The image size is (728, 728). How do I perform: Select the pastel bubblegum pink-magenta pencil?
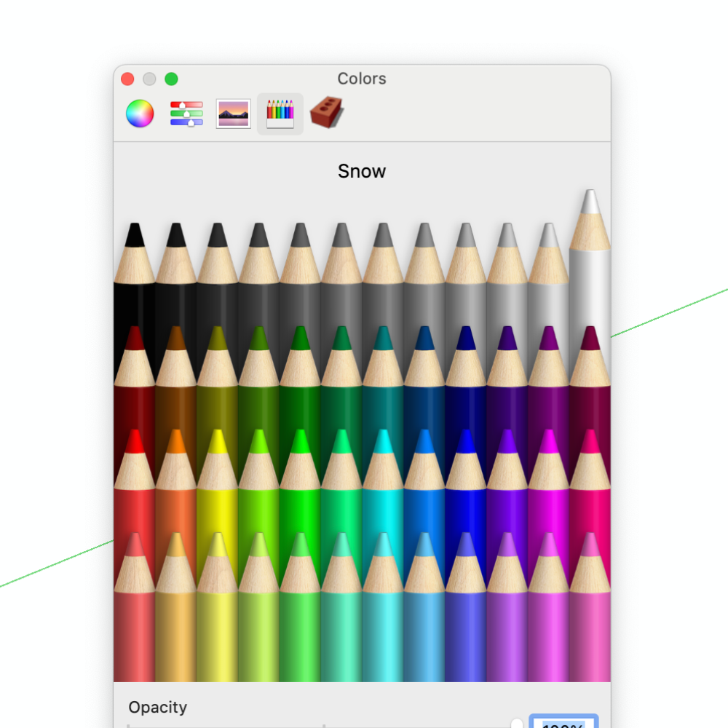[x=548, y=606]
